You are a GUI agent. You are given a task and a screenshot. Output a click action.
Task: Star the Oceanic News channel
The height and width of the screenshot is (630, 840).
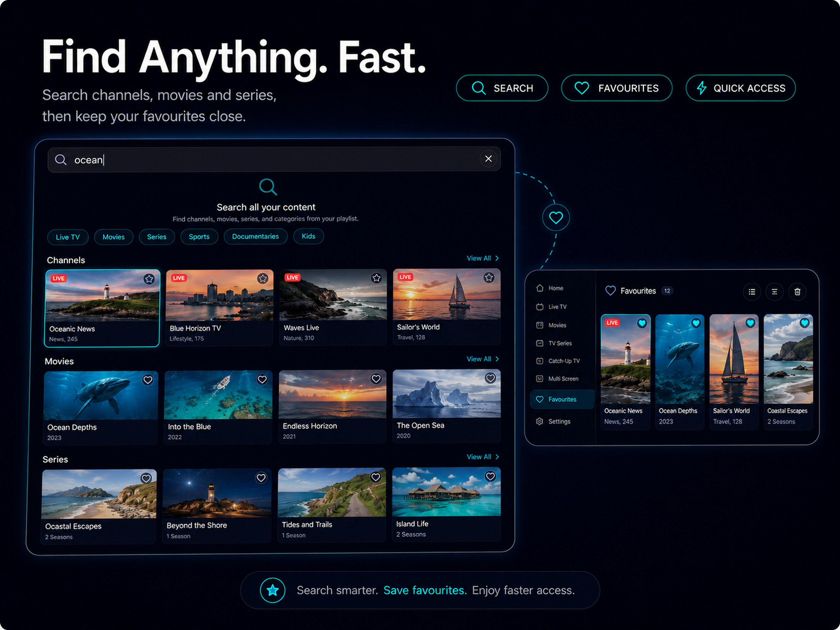149,279
